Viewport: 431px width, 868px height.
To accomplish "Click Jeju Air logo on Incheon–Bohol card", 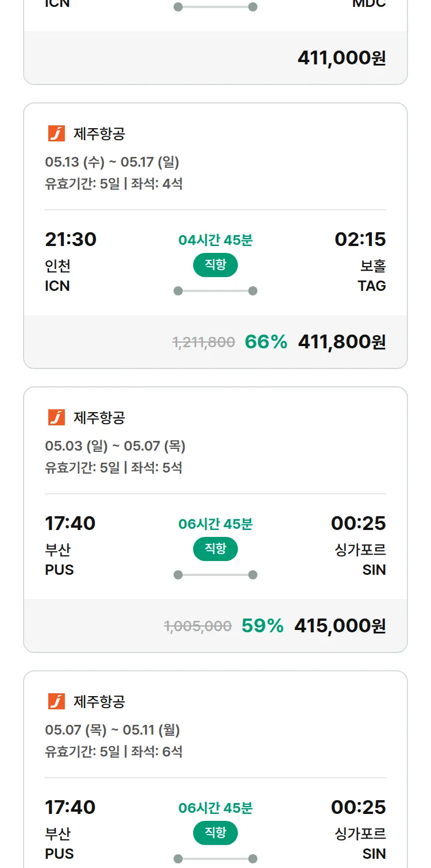I will (56, 134).
